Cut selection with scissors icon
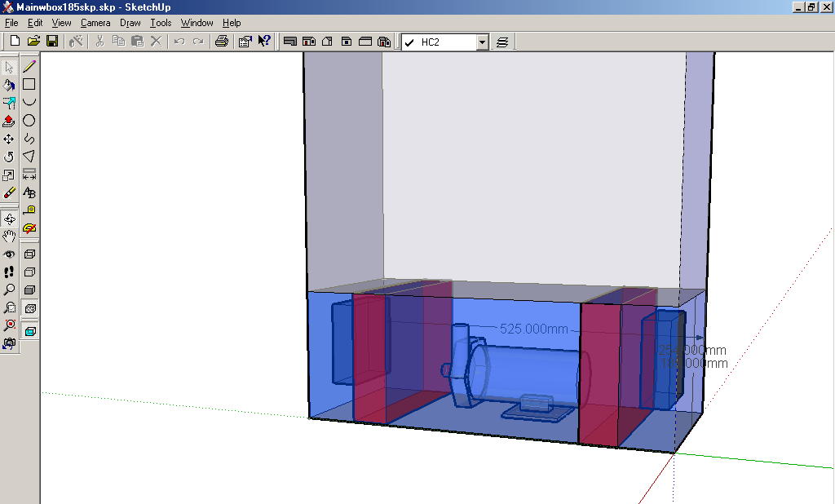The width and height of the screenshot is (835, 504). [x=99, y=41]
